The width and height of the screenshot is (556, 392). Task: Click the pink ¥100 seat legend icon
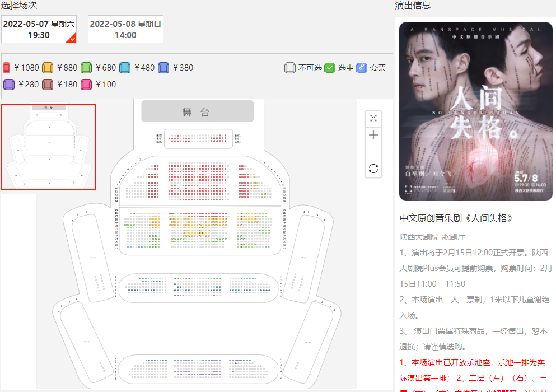coord(86,85)
